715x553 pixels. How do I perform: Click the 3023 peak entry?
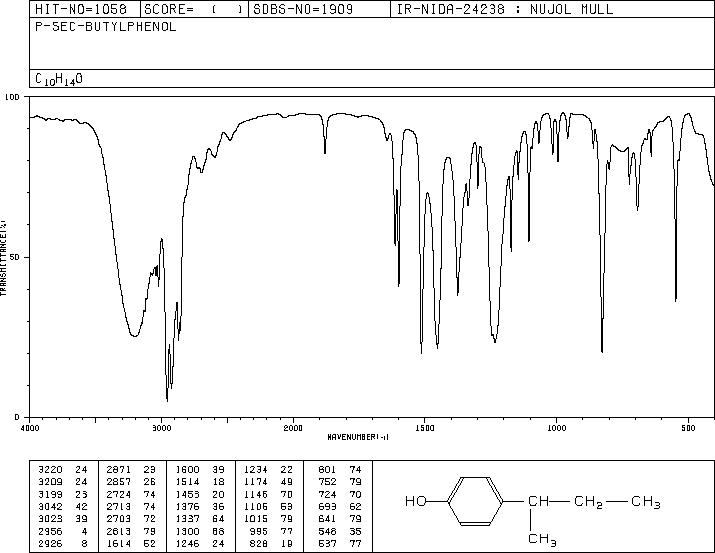[62, 519]
